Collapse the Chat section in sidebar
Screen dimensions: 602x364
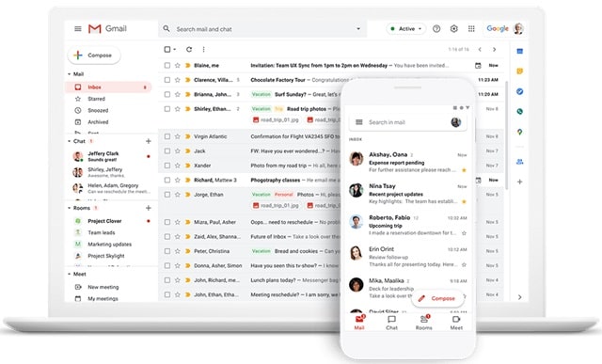coord(69,141)
